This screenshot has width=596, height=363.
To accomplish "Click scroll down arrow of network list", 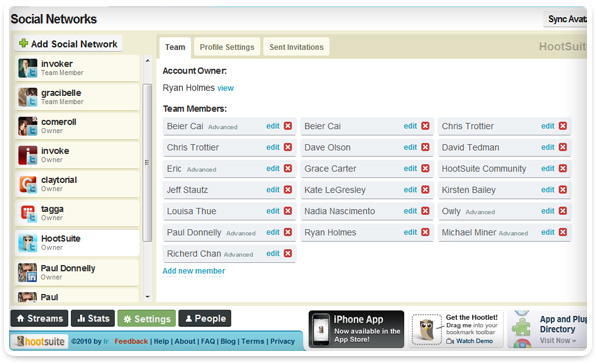I will click(x=147, y=297).
